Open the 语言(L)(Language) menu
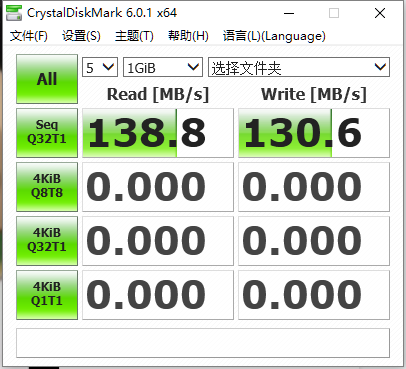The image size is (406, 369). point(274,36)
